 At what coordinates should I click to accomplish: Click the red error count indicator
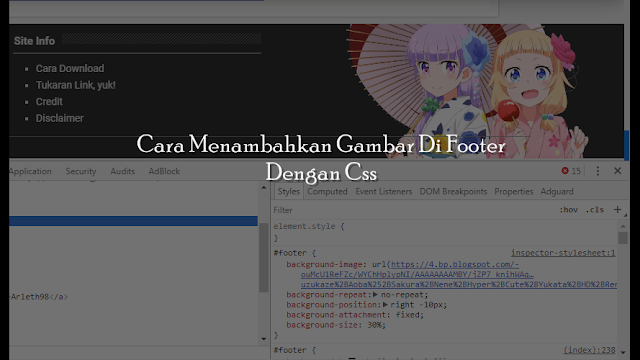571,171
